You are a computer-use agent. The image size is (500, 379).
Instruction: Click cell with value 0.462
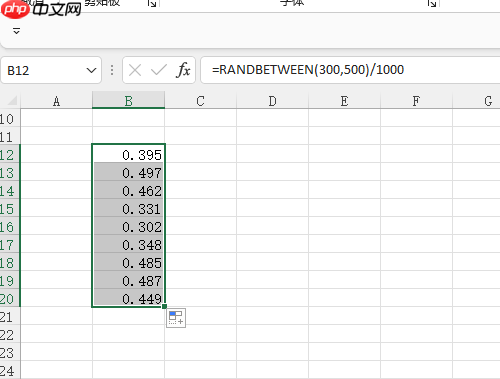pos(128,190)
